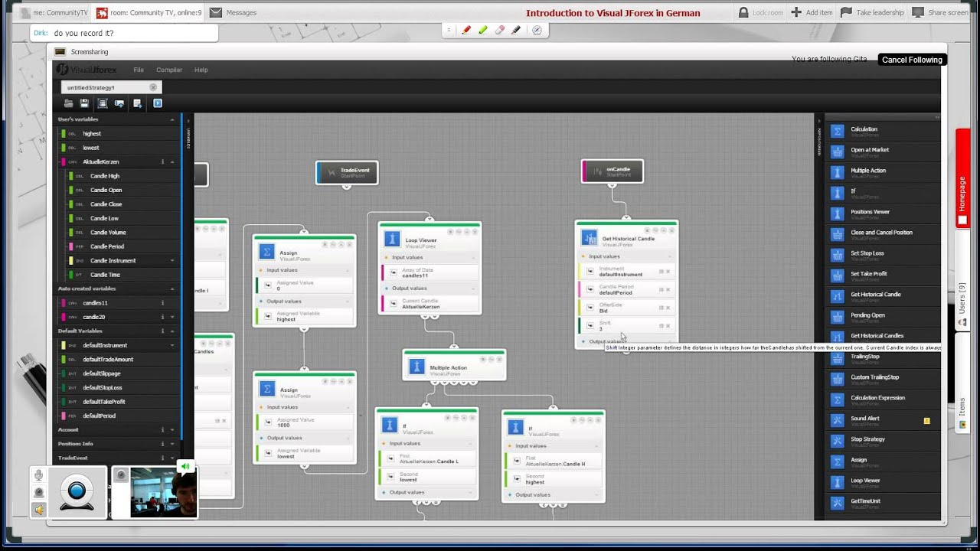Add Stop Strategy block
980x551 pixels.
(x=883, y=441)
